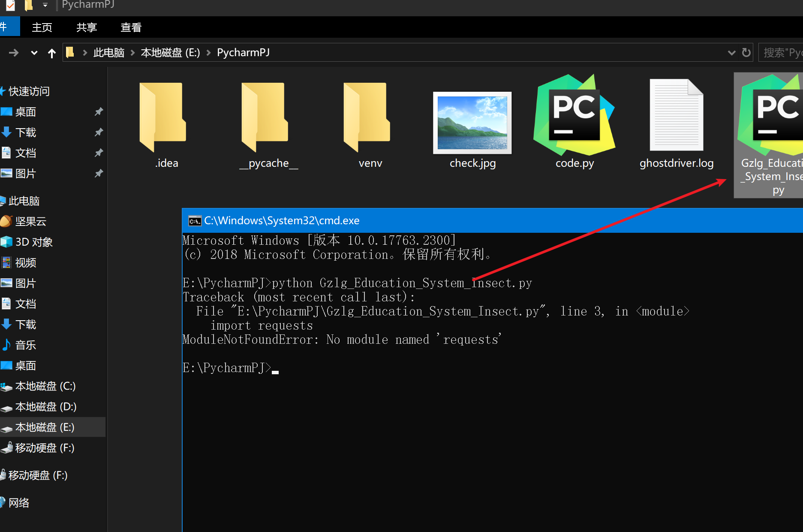Click the folder icon in the address bar
Screen dimensions: 803x532
[x=70, y=52]
